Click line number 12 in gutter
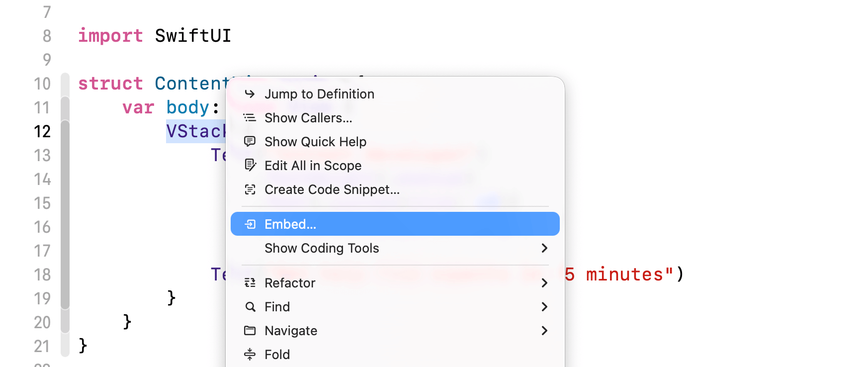 tap(42, 131)
